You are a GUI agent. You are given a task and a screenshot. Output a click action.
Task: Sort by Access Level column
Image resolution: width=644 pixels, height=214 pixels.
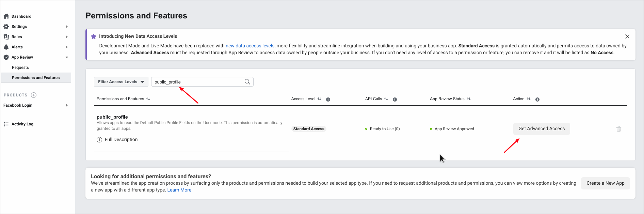click(319, 99)
